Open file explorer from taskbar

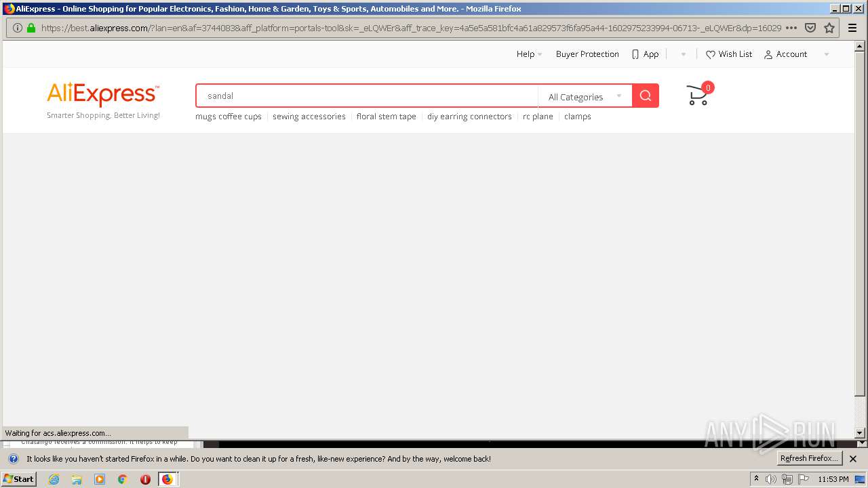coord(77,479)
